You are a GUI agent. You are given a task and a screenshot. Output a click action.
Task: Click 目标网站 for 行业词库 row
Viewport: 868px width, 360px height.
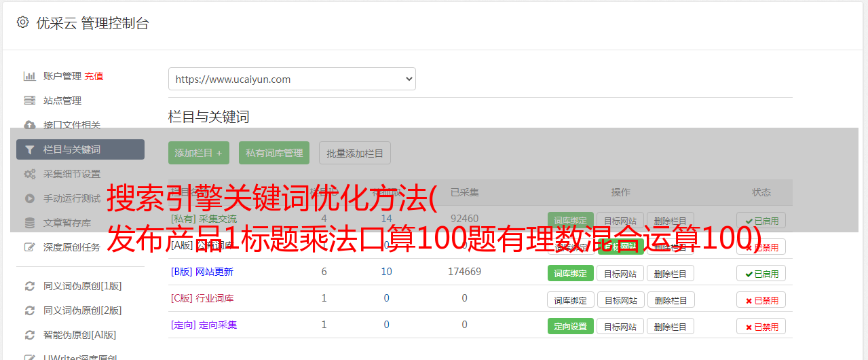(620, 300)
